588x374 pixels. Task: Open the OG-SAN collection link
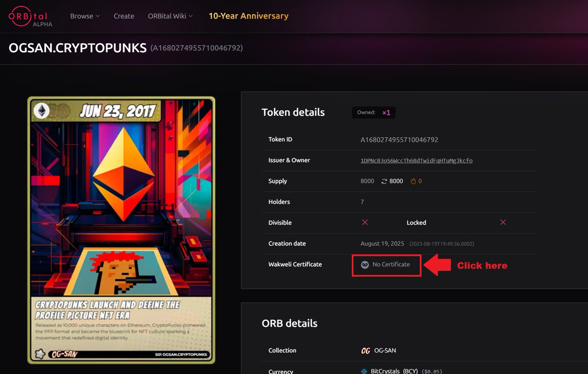click(x=385, y=351)
